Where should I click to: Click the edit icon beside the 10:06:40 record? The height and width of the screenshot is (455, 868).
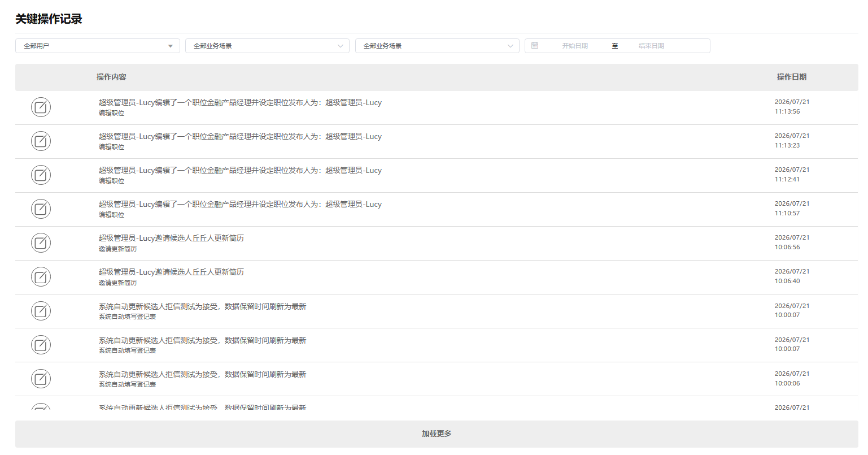tap(41, 276)
